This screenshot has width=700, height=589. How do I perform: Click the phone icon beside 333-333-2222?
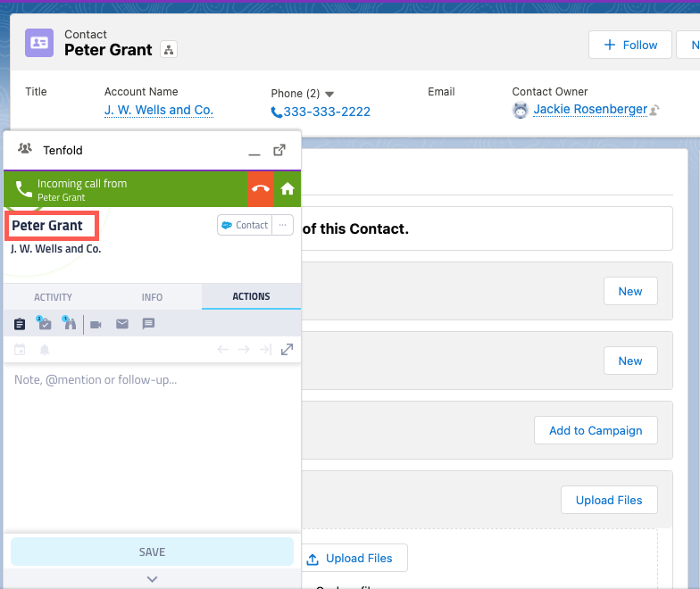[277, 112]
